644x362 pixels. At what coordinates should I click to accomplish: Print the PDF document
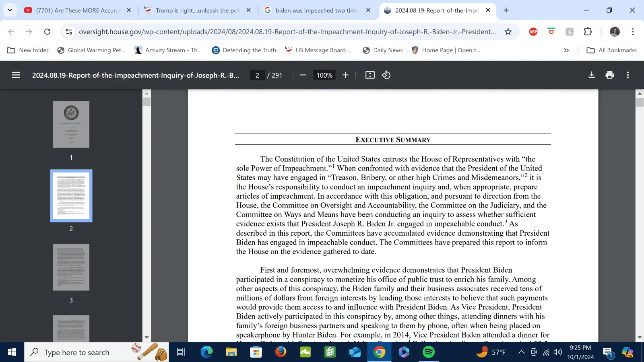pyautogui.click(x=609, y=75)
